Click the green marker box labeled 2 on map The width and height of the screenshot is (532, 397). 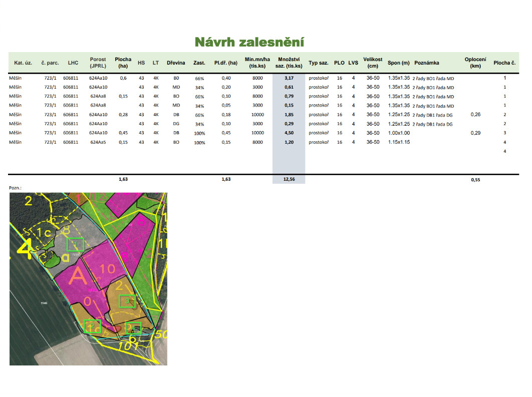pyautogui.click(x=92, y=326)
